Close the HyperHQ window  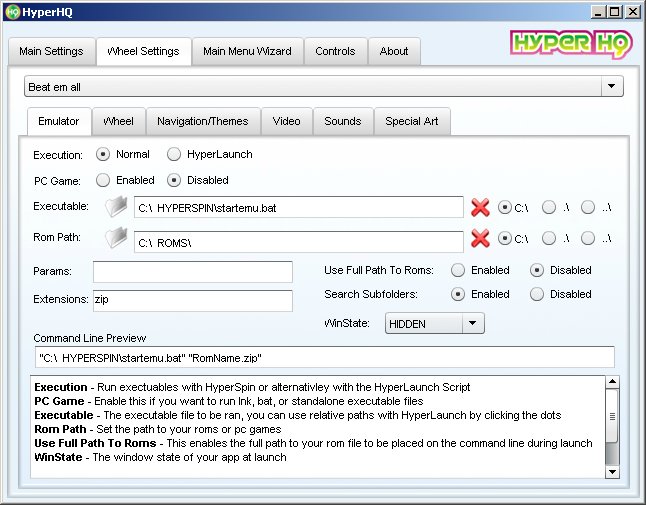[632, 12]
